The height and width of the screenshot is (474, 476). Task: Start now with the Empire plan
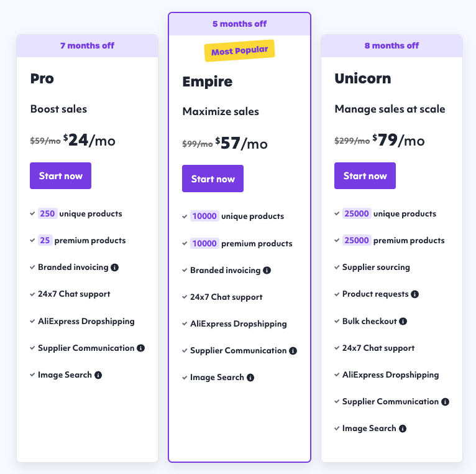pos(213,179)
